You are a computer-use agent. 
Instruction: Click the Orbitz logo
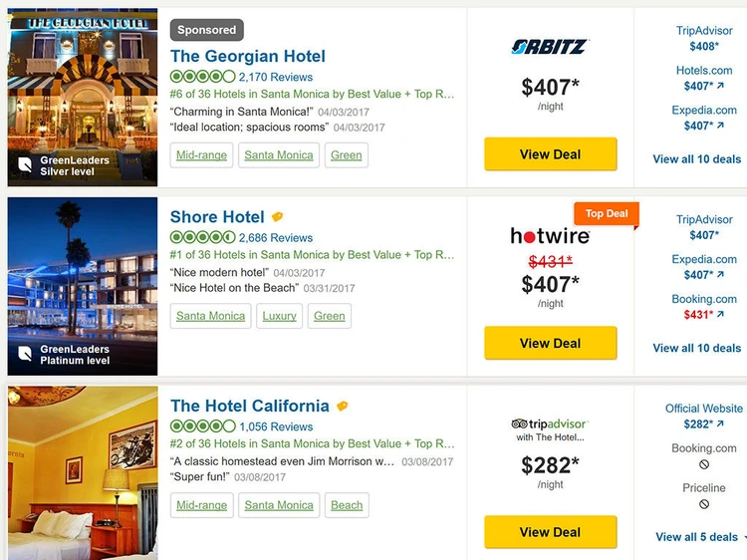pos(550,46)
